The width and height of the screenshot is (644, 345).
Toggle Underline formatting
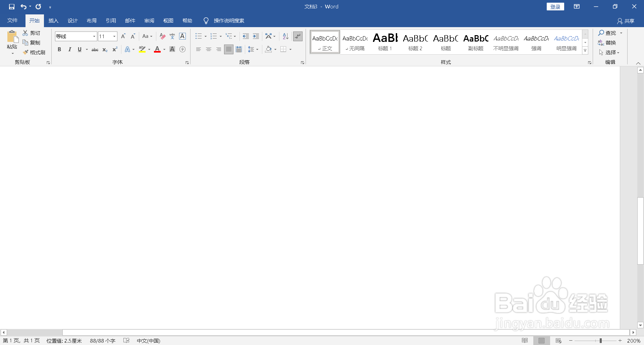click(x=79, y=49)
